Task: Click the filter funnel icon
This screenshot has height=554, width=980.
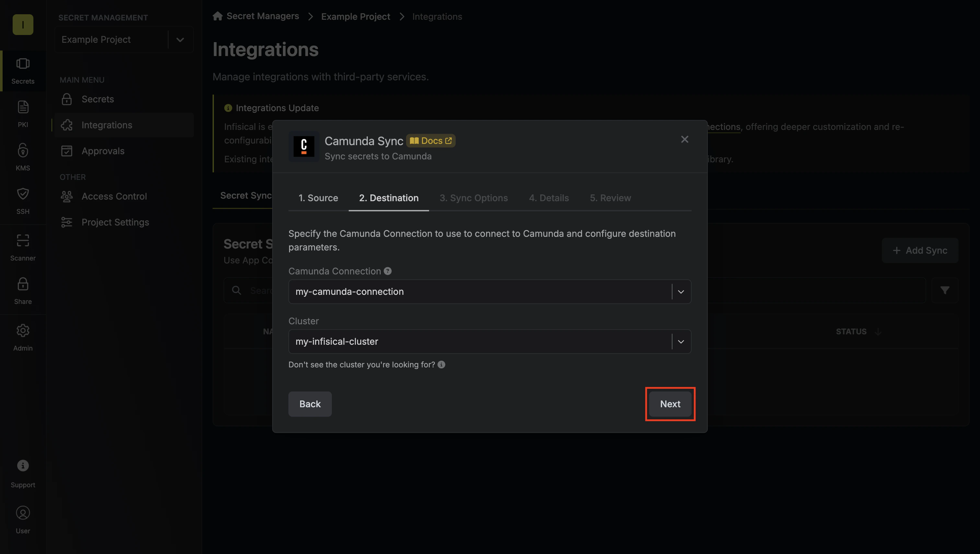Action: 945,290
